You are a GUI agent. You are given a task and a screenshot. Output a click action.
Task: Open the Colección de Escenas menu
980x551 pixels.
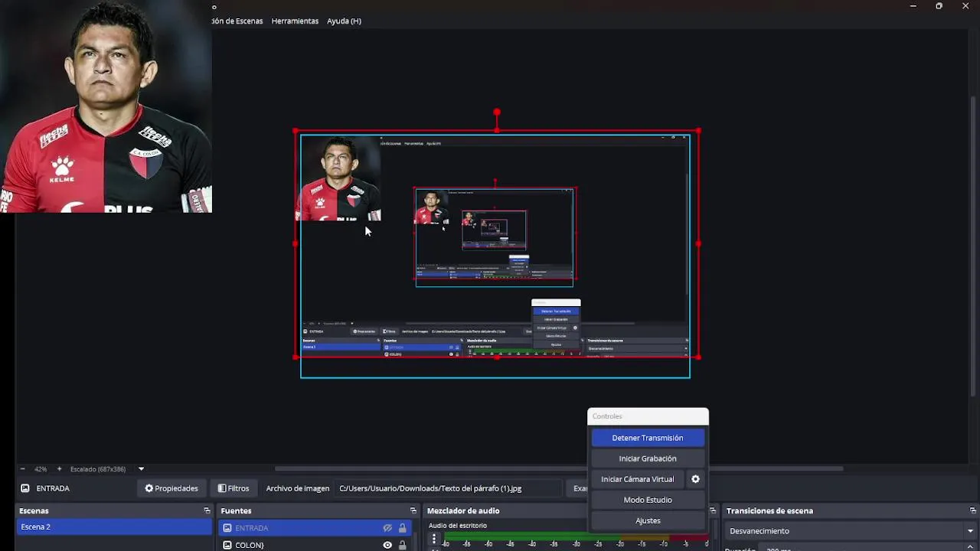[237, 21]
